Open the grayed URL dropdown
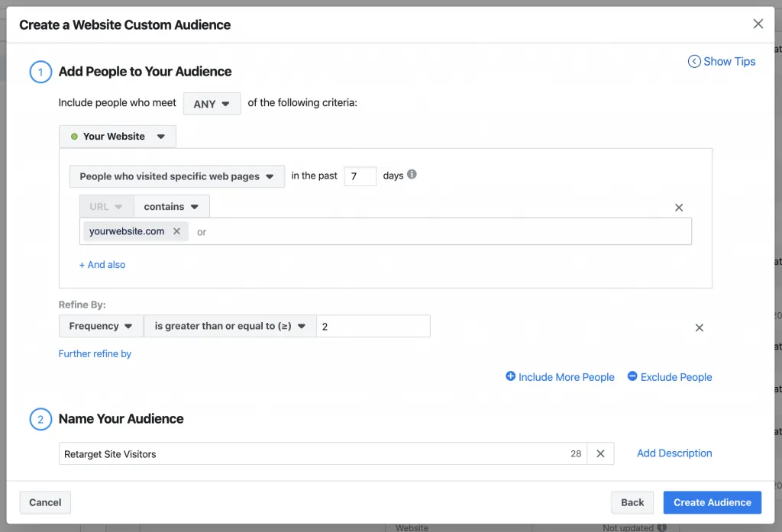Viewport: 782px width, 532px height. [106, 206]
